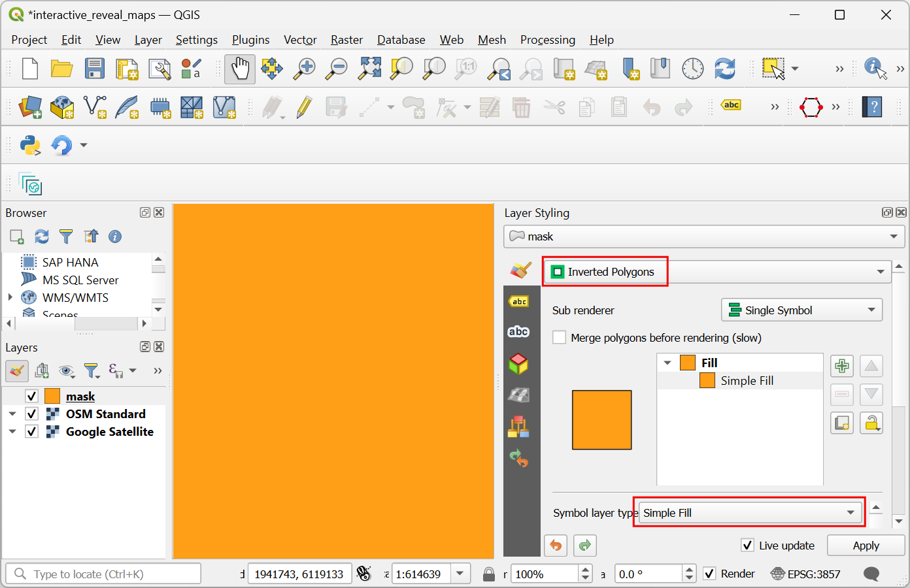Enable Merge polygons before rendering checkbox

(560, 338)
